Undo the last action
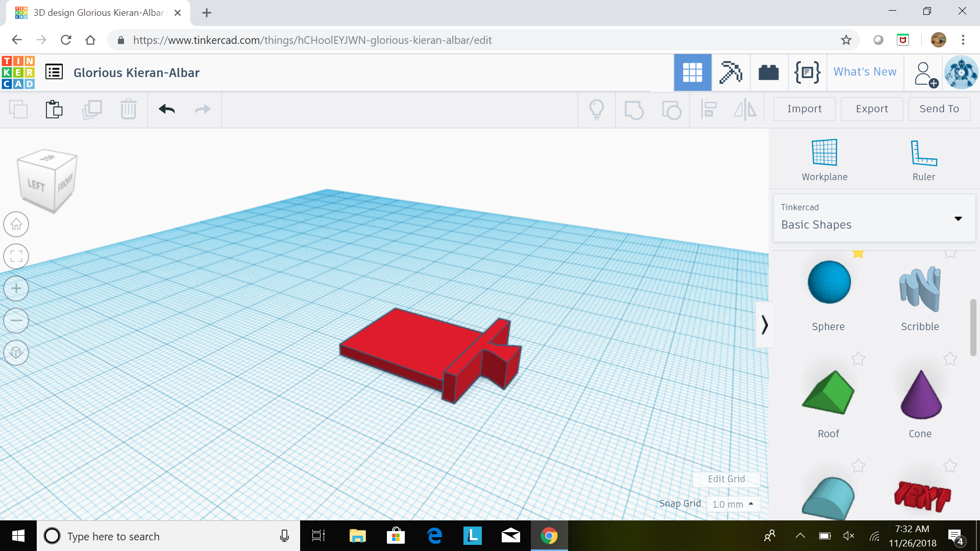The image size is (980, 551). pos(166,109)
